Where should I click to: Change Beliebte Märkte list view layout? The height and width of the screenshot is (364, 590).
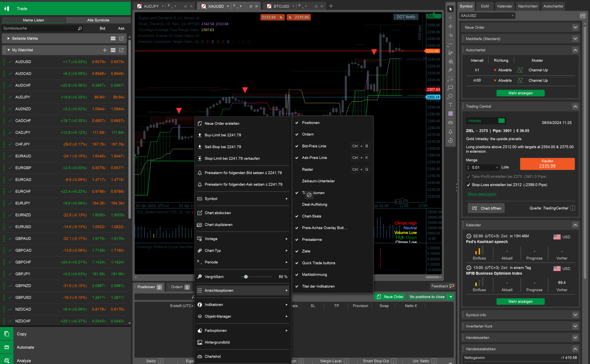(113, 39)
